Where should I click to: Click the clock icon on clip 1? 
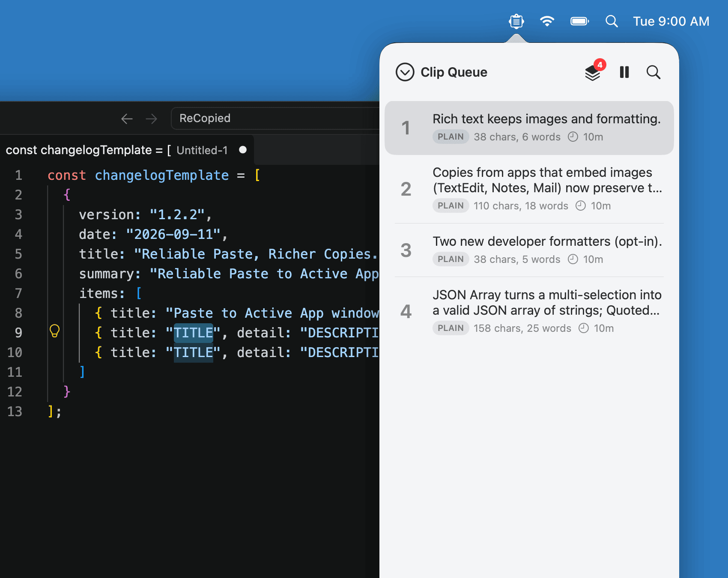point(573,137)
